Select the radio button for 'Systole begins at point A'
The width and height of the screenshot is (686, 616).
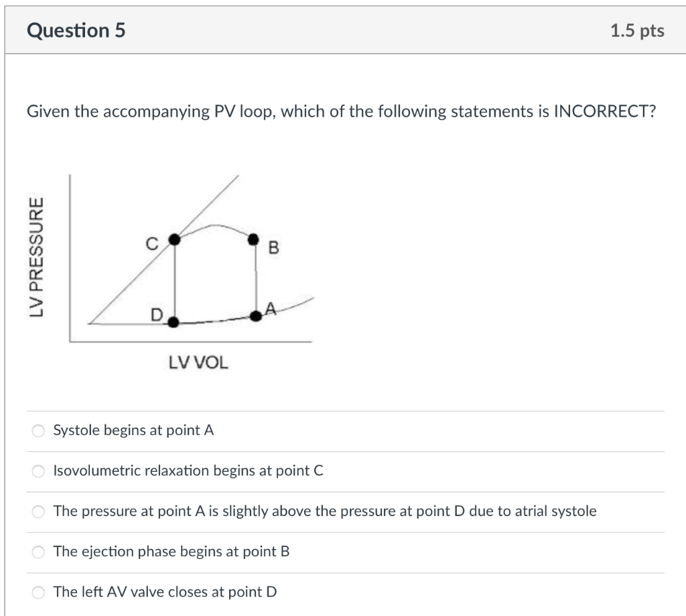pos(38,431)
